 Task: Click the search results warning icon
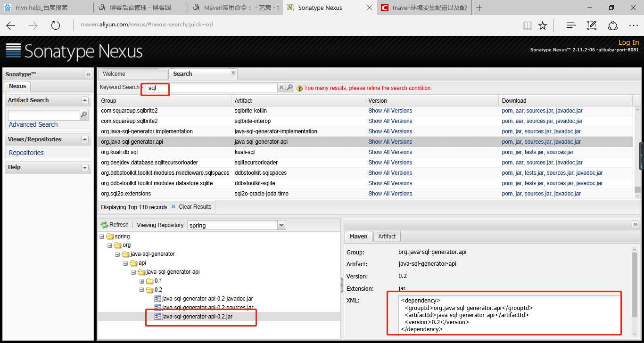pyautogui.click(x=300, y=88)
